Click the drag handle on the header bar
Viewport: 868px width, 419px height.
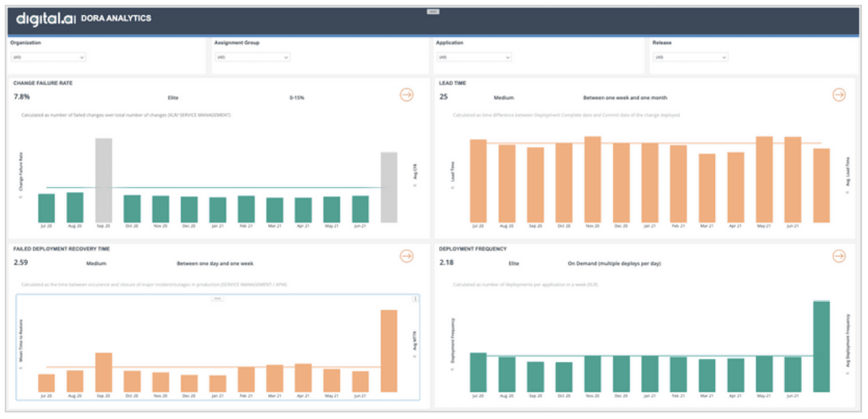[x=433, y=11]
